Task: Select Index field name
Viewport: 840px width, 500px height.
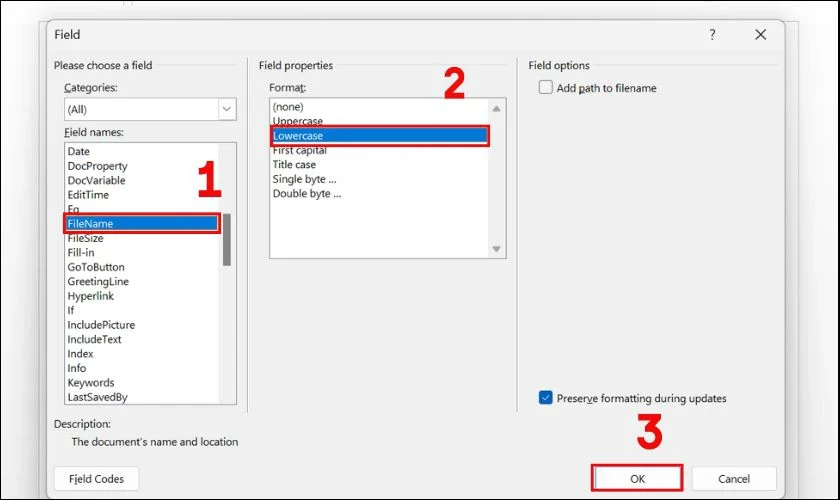Action: (141, 354)
